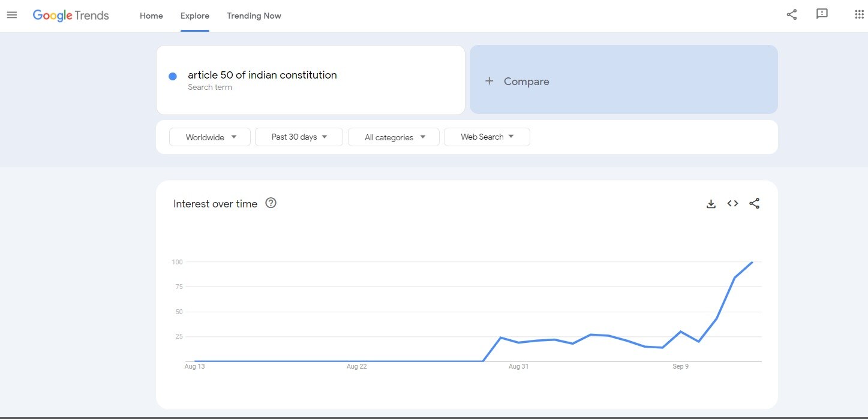Image resolution: width=868 pixels, height=419 pixels.
Task: Show help for Interest over time
Action: [271, 203]
